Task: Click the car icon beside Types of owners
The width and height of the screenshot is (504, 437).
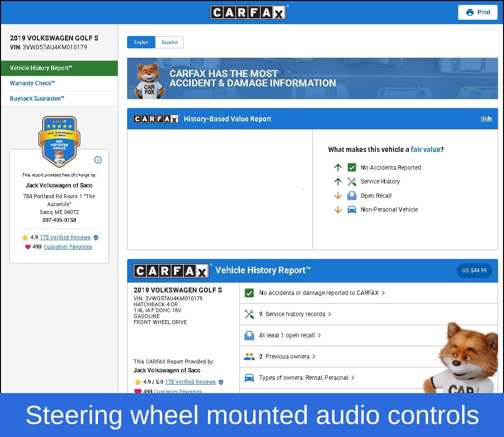Action: pyautogui.click(x=249, y=378)
